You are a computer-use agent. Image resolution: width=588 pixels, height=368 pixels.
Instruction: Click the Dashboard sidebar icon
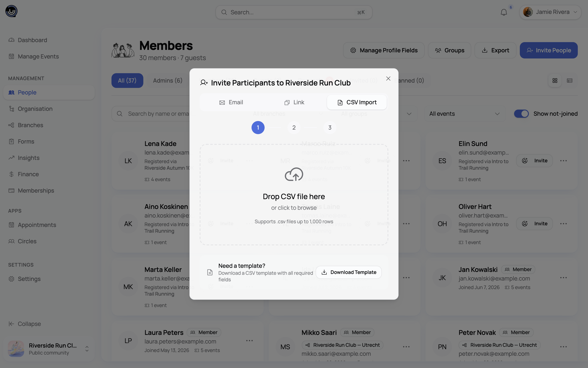tap(11, 40)
